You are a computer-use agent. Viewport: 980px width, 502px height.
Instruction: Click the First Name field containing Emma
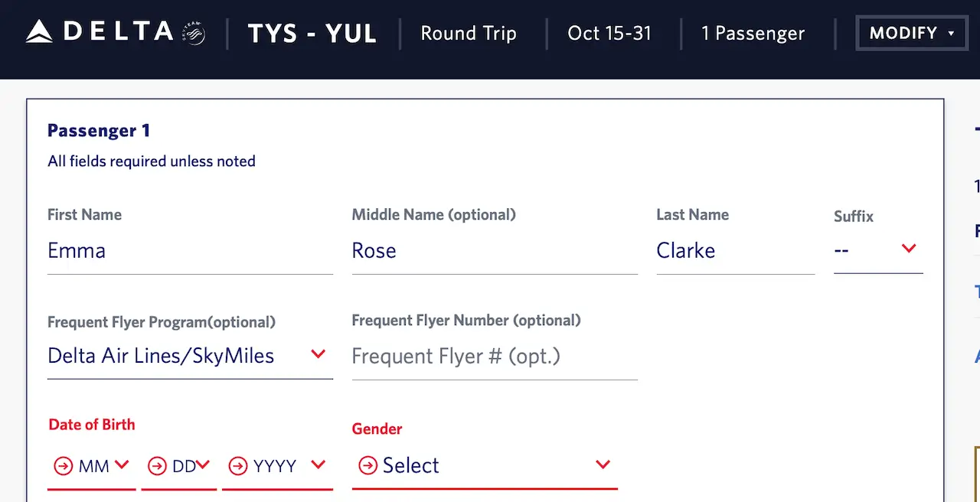coord(190,251)
